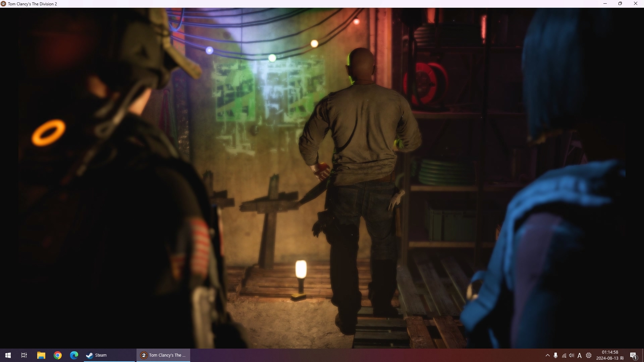Viewport: 644px width, 362px height.
Task: Open the Windows Start menu
Action: point(8,355)
